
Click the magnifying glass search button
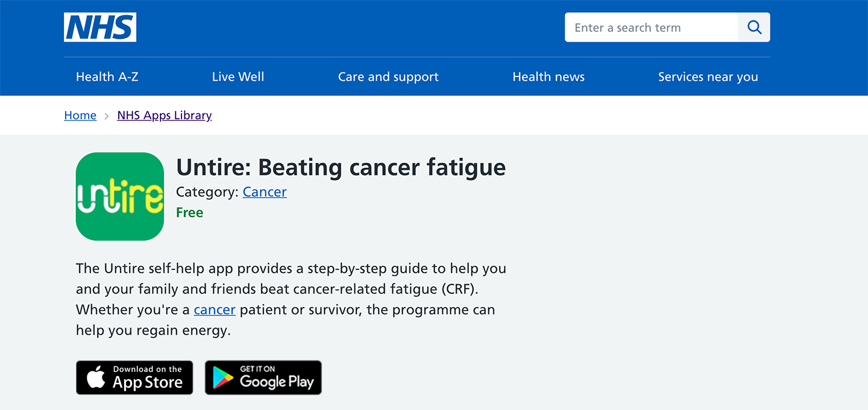[754, 27]
